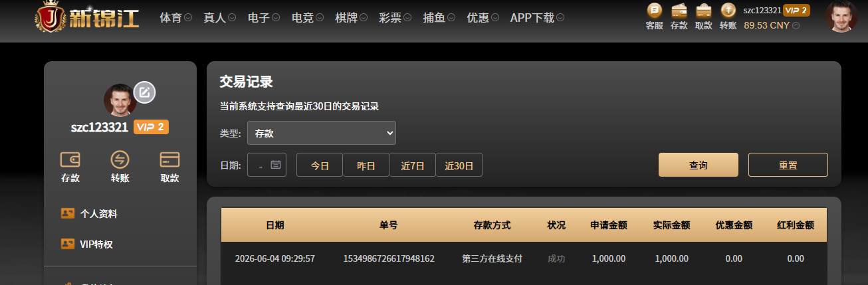The image size is (868, 285).
Task: Click sidebar username szc123321
Action: coord(100,128)
